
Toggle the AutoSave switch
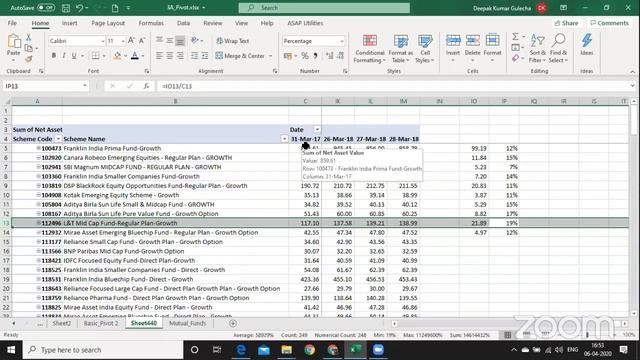click(46, 8)
